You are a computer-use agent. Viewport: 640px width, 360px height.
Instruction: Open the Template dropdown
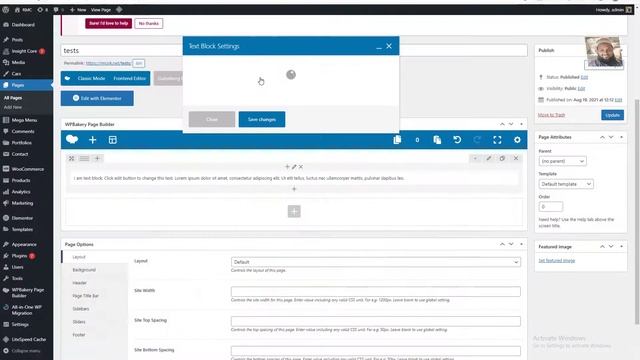click(566, 184)
